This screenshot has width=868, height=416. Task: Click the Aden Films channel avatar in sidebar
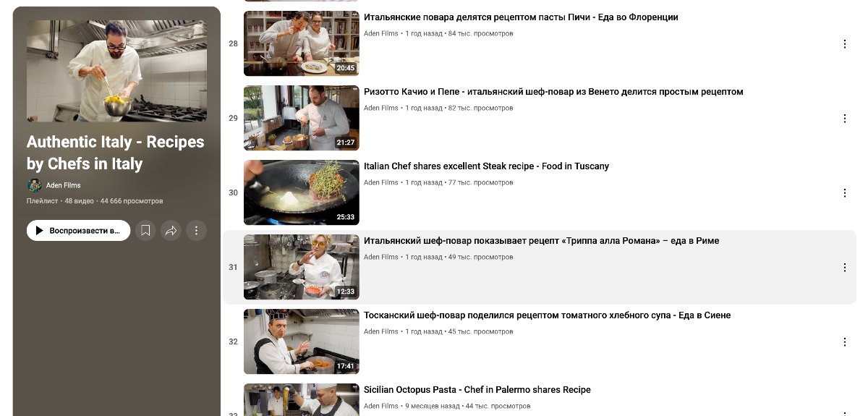34,185
